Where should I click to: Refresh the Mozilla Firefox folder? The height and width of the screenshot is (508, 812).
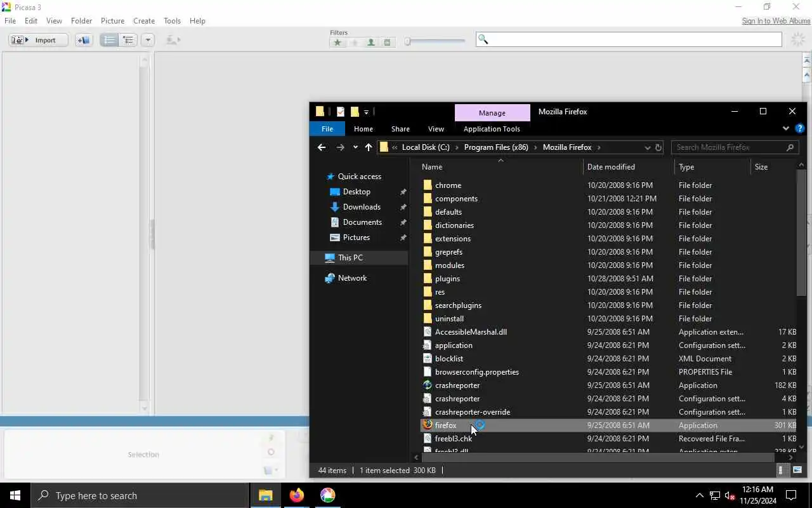point(658,147)
